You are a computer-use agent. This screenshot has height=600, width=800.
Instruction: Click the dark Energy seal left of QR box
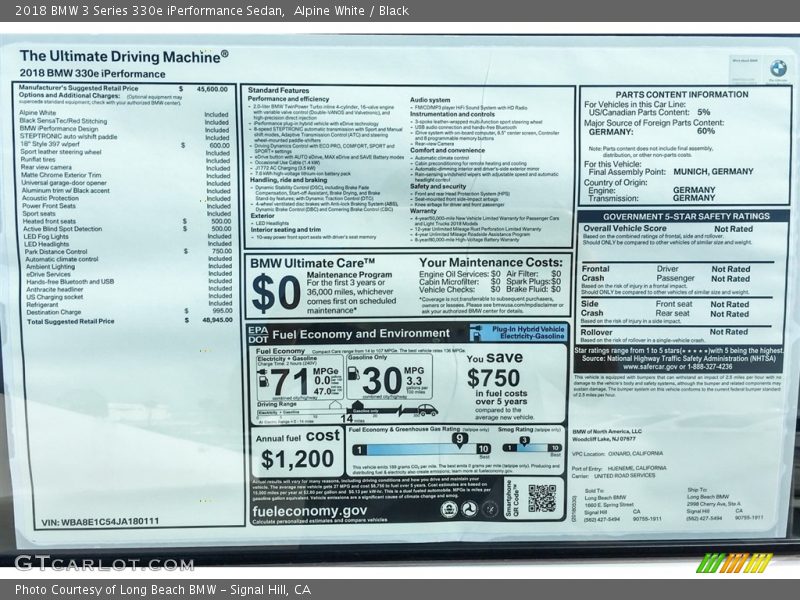[x=490, y=509]
